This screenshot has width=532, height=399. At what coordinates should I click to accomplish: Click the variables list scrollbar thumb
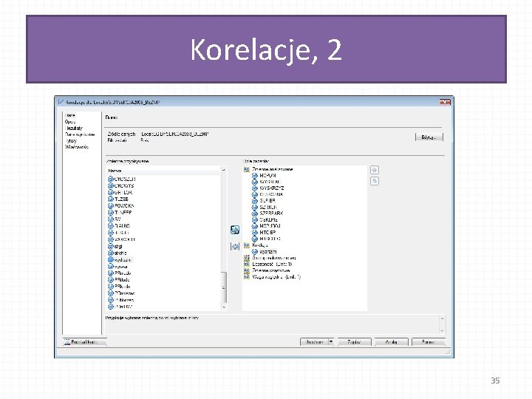point(224,287)
